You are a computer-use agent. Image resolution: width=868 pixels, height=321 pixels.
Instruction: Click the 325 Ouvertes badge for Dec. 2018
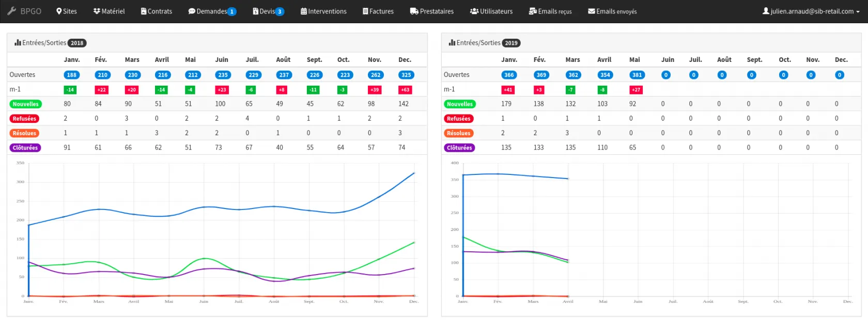tap(406, 75)
